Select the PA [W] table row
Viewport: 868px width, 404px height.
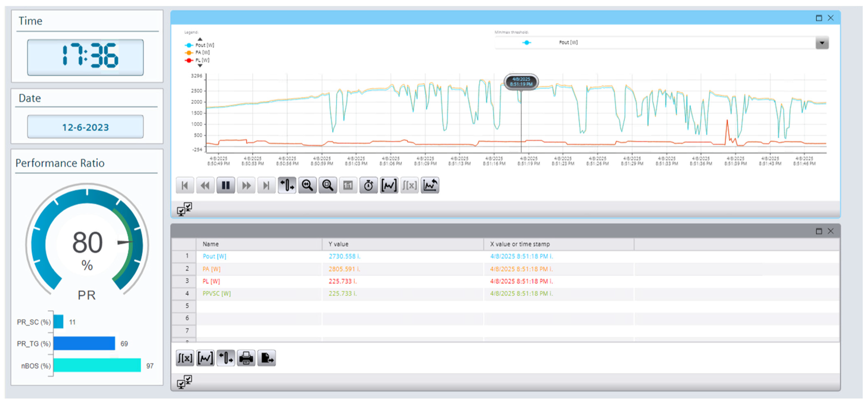coord(211,269)
